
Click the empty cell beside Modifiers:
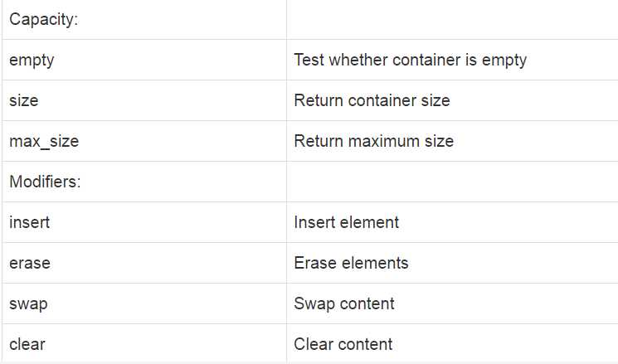coord(452,182)
